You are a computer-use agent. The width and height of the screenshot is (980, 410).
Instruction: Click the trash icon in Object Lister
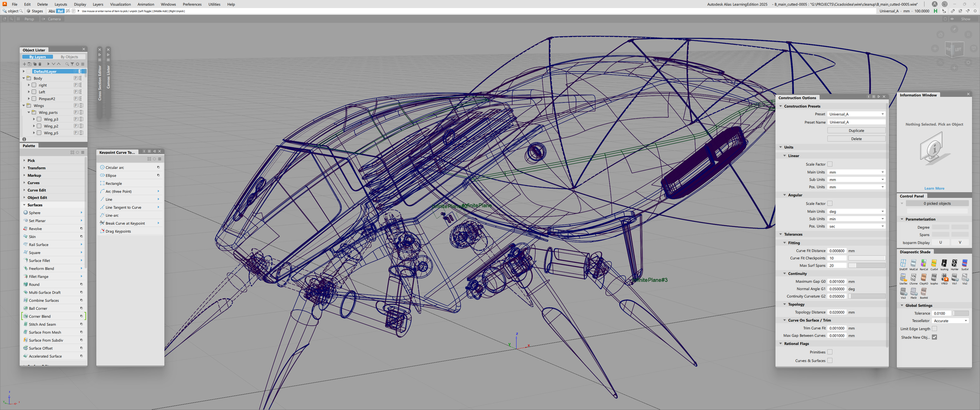point(40,64)
